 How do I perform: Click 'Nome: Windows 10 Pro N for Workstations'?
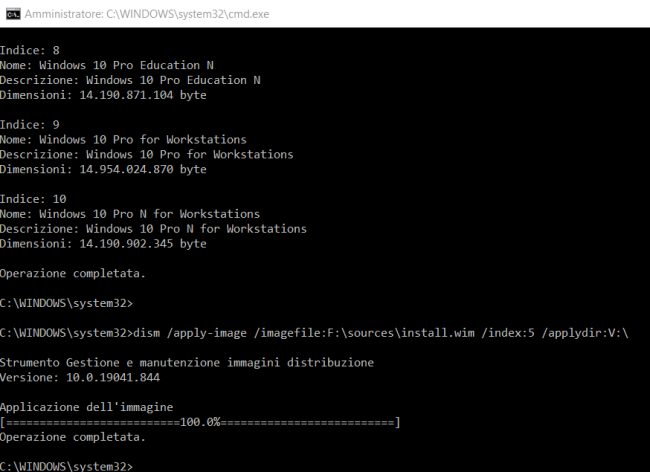point(130,214)
